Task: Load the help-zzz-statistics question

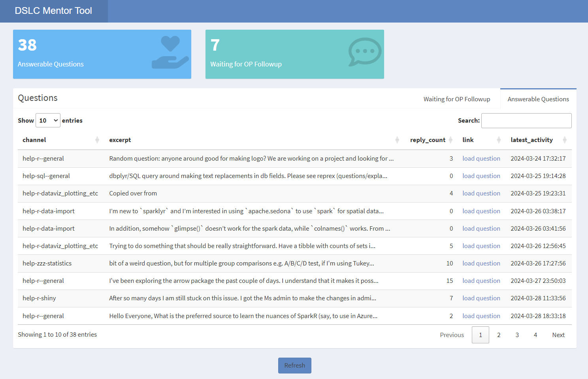Action: (481, 263)
